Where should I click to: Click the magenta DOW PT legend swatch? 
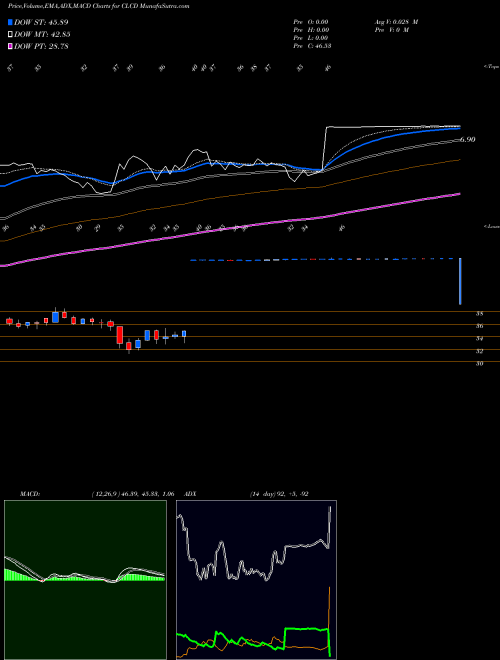click(x=10, y=46)
